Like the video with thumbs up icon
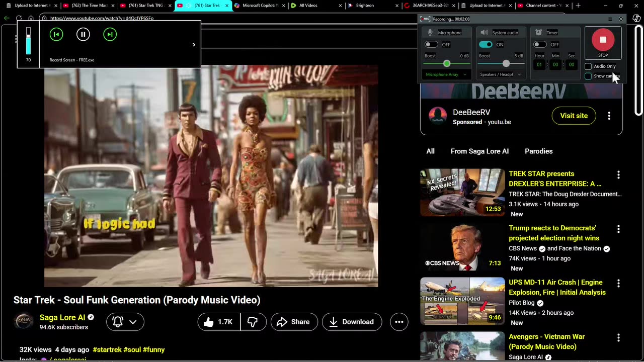This screenshot has width=644, height=362. [x=219, y=322]
